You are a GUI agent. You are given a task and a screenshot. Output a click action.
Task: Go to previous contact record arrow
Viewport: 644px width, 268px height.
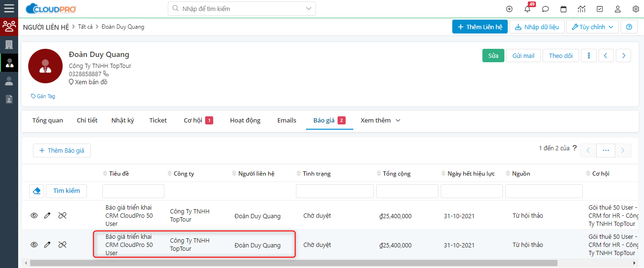pos(606,56)
